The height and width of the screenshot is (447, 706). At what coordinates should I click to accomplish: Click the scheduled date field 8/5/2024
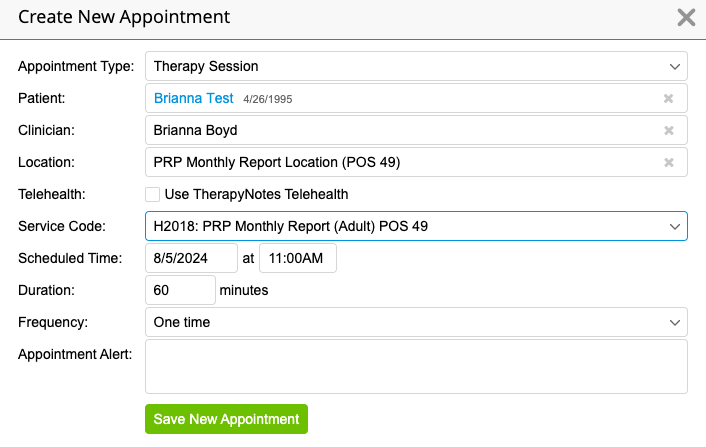pos(191,258)
